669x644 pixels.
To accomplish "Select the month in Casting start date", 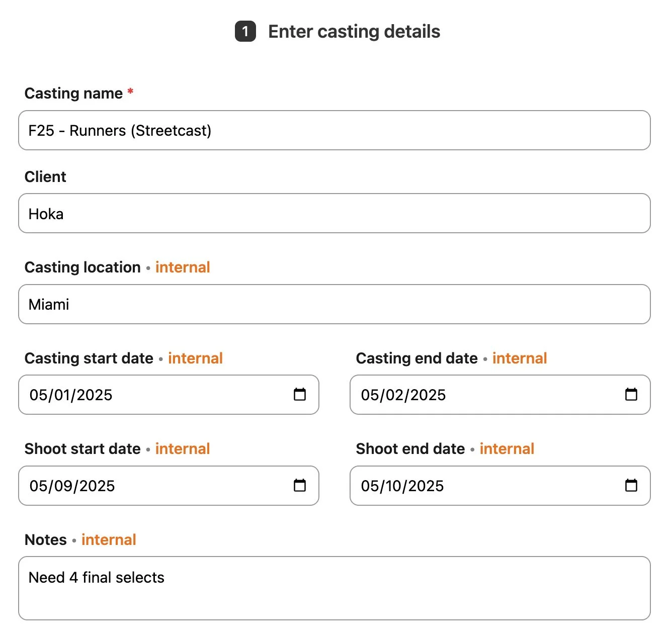I will coord(38,395).
